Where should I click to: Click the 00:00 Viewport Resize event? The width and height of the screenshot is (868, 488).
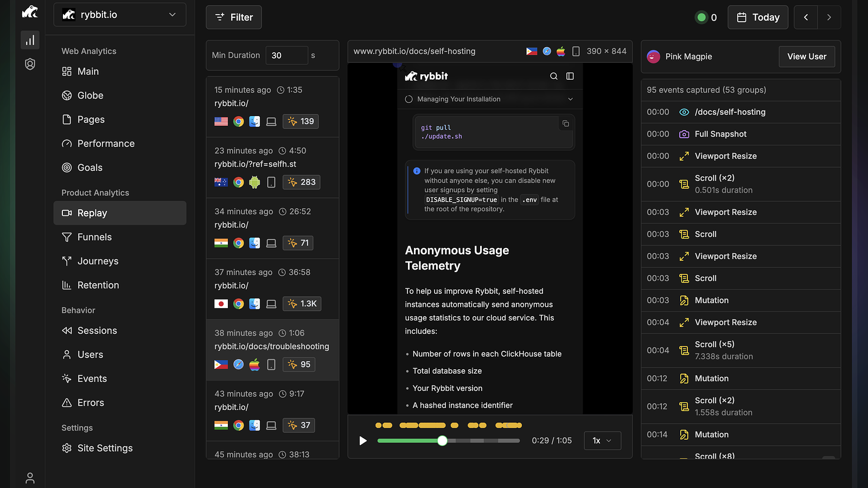coord(741,156)
